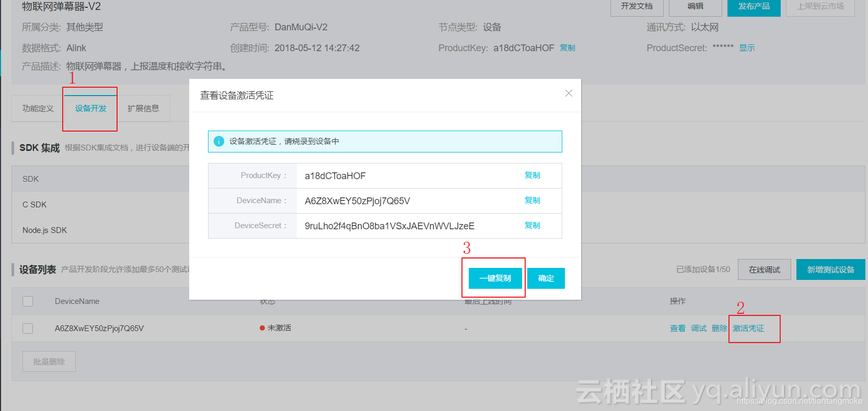Click 新增测试设备 button
This screenshot has width=868, height=411.
point(831,269)
